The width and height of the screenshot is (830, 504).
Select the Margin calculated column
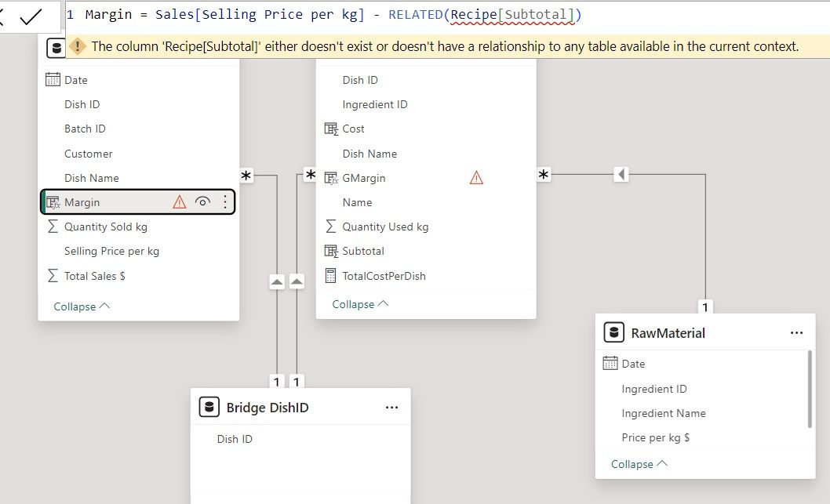pos(137,202)
